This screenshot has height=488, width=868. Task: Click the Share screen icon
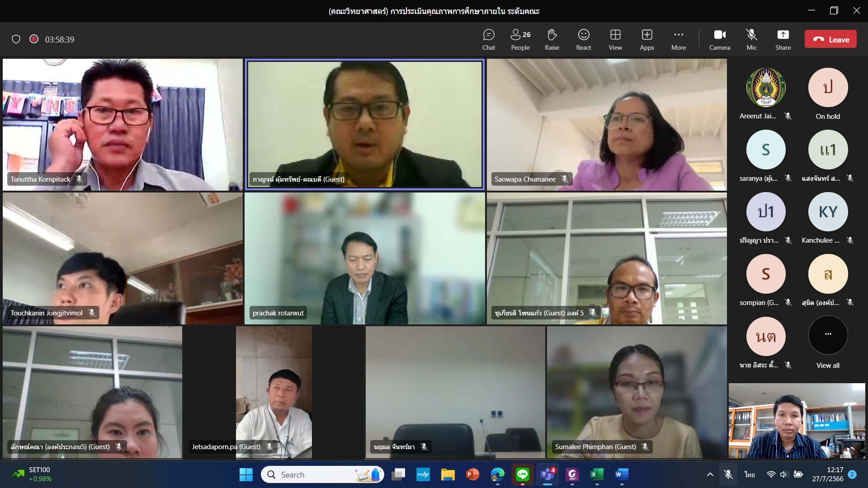(x=783, y=39)
